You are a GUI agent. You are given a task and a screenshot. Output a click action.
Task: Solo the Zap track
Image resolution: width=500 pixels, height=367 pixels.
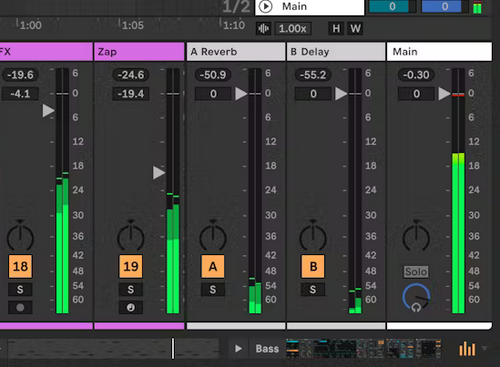131,289
